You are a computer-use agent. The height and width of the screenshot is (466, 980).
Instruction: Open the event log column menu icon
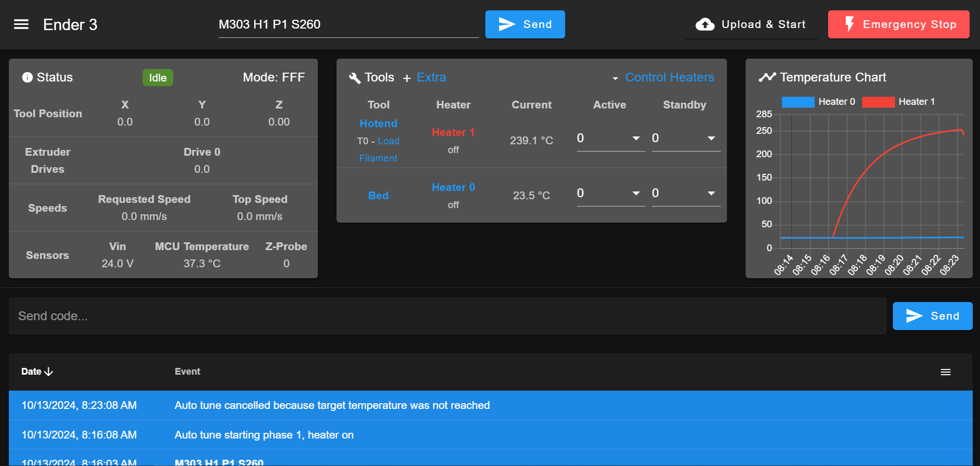click(x=946, y=372)
